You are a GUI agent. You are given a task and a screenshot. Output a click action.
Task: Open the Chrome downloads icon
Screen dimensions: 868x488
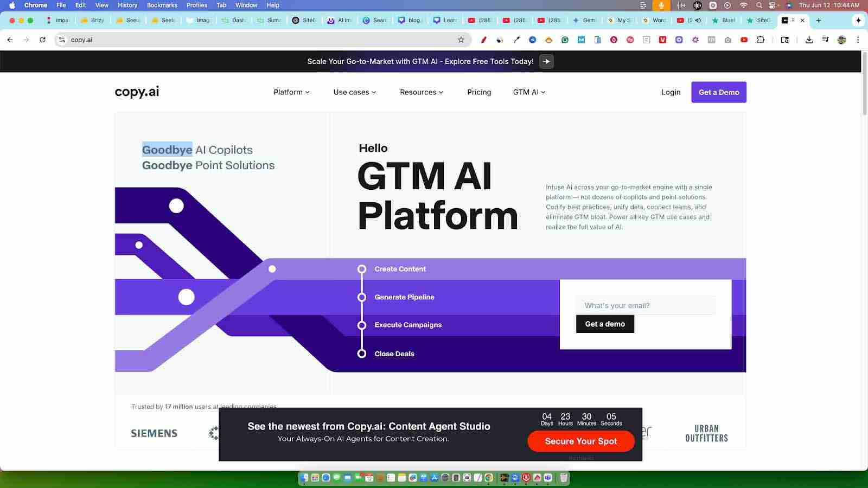(x=809, y=40)
